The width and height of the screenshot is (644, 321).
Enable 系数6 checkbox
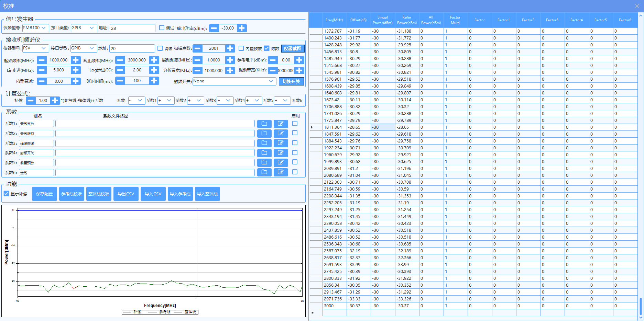pyautogui.click(x=295, y=172)
